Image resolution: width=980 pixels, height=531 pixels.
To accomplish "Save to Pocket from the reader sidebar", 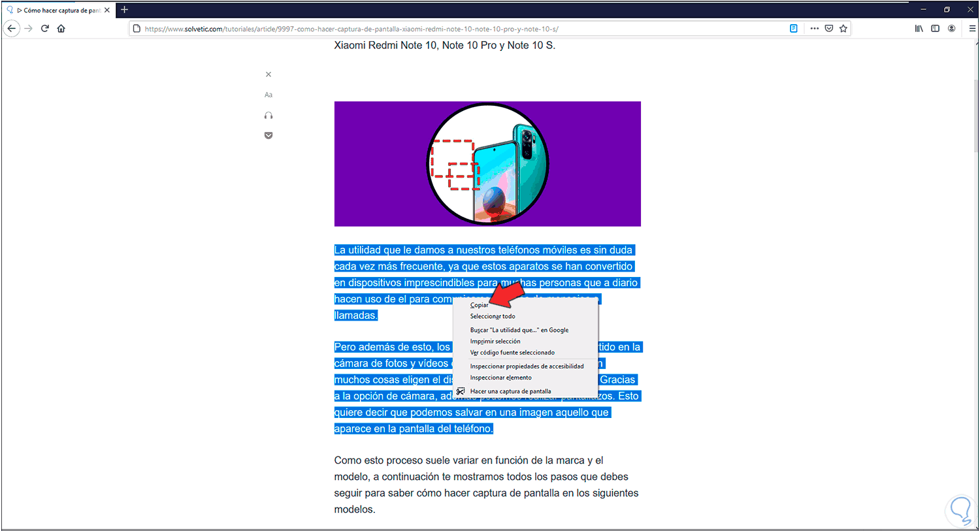I will pyautogui.click(x=269, y=135).
